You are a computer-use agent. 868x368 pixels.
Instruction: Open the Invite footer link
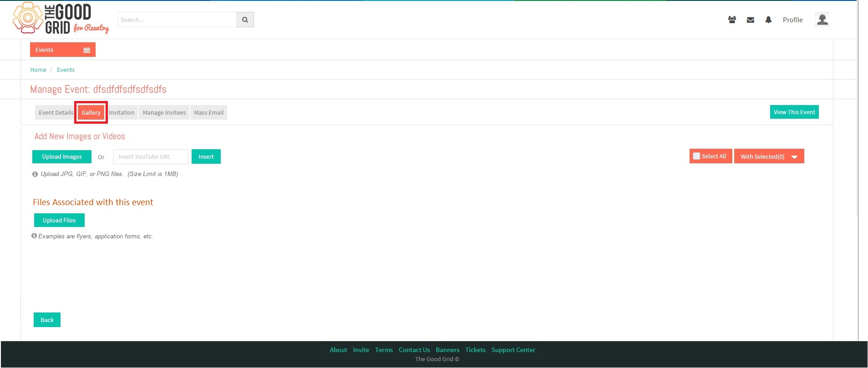click(x=361, y=350)
